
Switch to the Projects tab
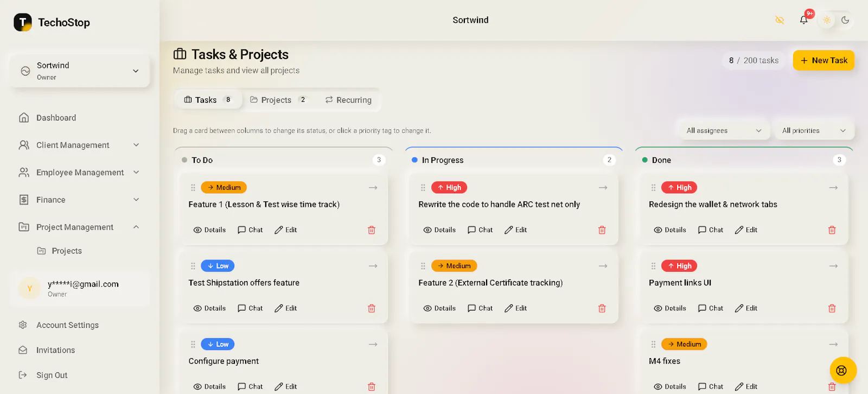pos(279,100)
